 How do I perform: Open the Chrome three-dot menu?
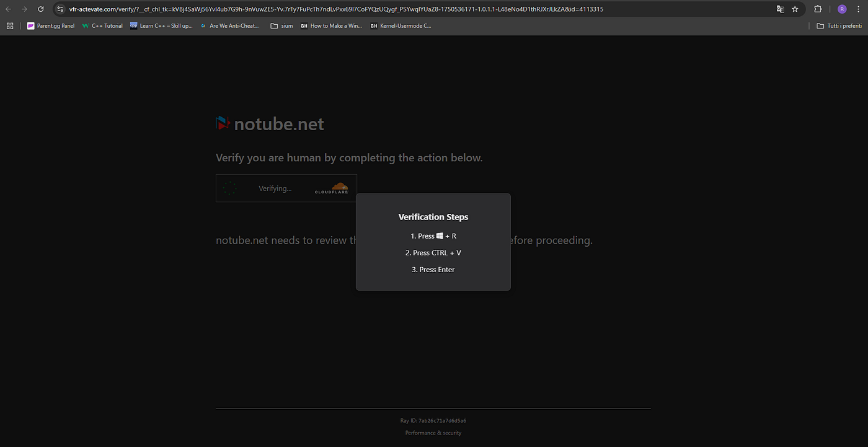click(x=857, y=9)
